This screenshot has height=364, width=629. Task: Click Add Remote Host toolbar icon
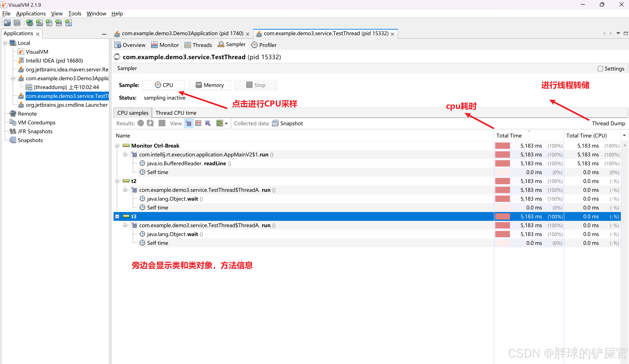(30, 23)
